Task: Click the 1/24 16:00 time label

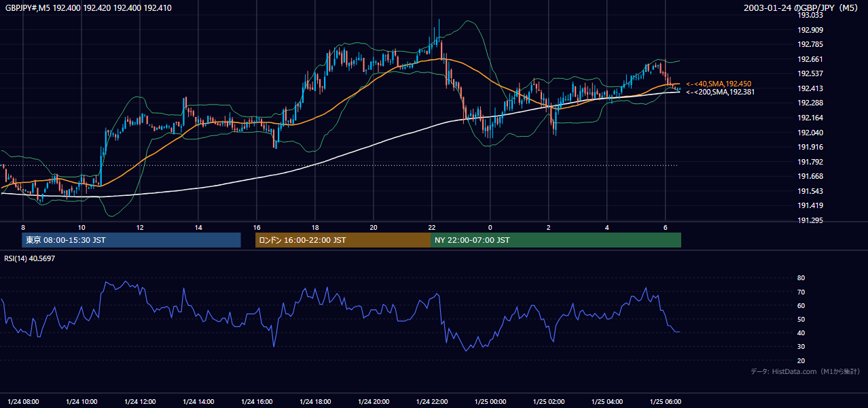Action: [x=257, y=401]
